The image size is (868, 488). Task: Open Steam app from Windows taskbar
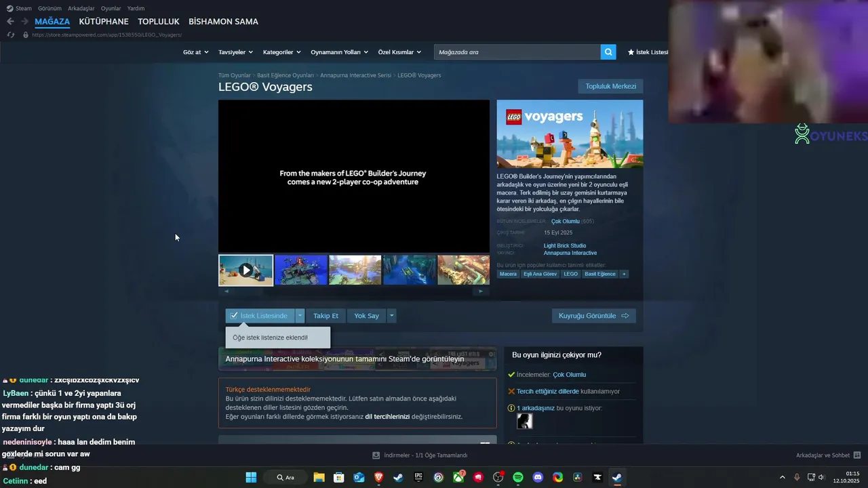coord(616,477)
